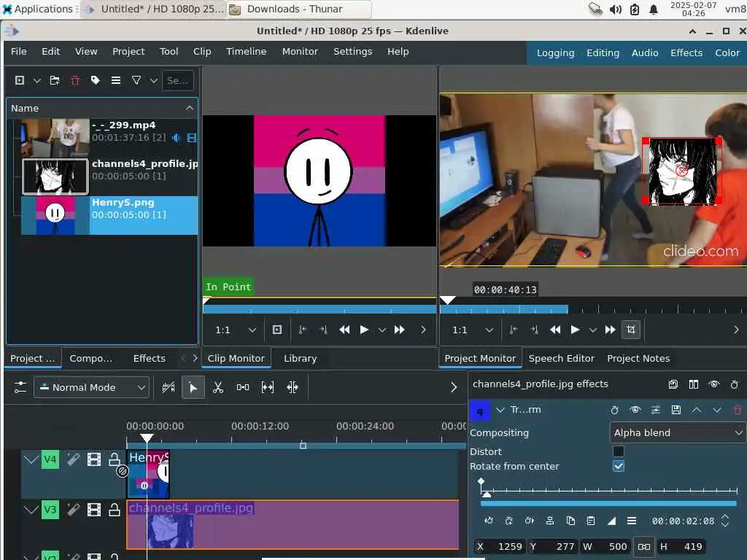The height and width of the screenshot is (560, 747).
Task: Delete the Transform effect with trash icon
Action: click(x=738, y=410)
